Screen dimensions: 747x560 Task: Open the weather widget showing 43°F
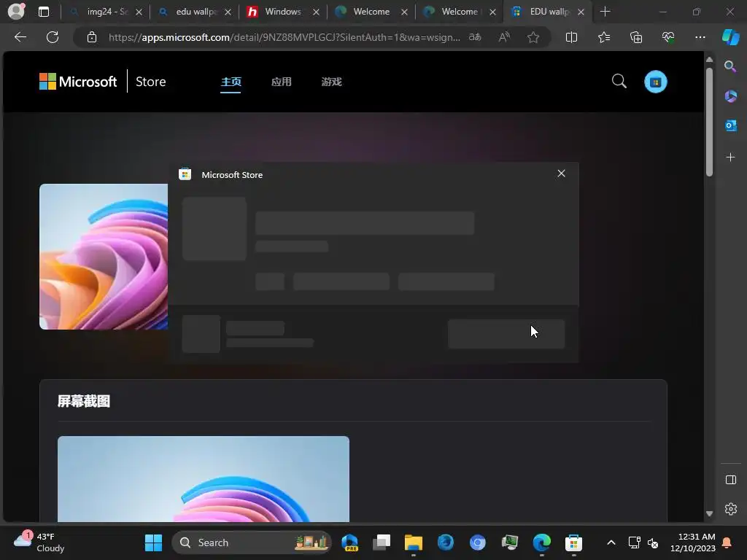click(39, 542)
